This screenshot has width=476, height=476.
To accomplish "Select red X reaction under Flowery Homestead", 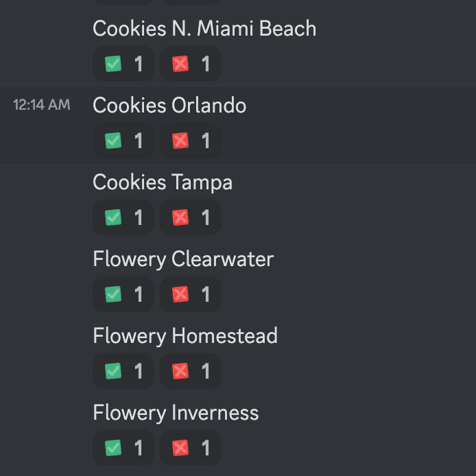I will pyautogui.click(x=190, y=371).
